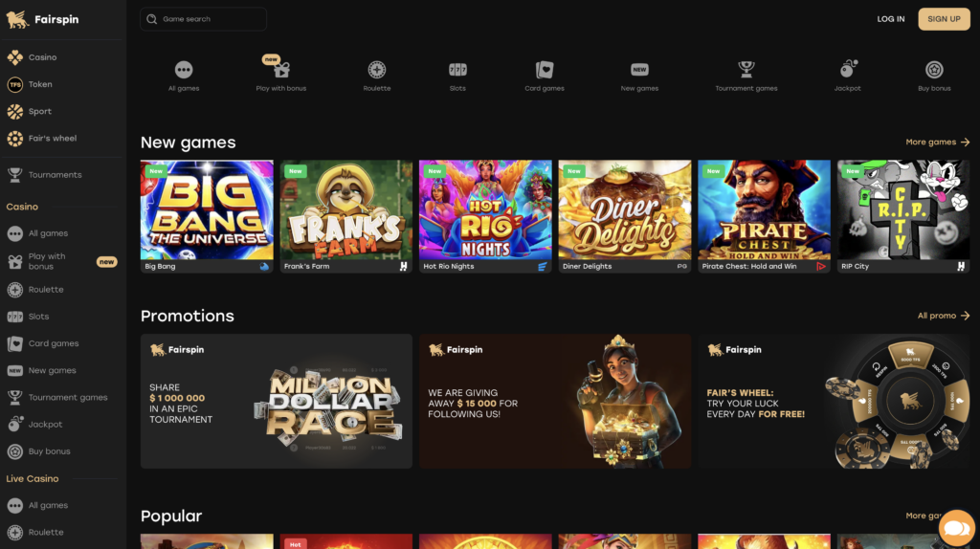Select Card games category in top row
The width and height of the screenshot is (980, 549).
(x=545, y=77)
